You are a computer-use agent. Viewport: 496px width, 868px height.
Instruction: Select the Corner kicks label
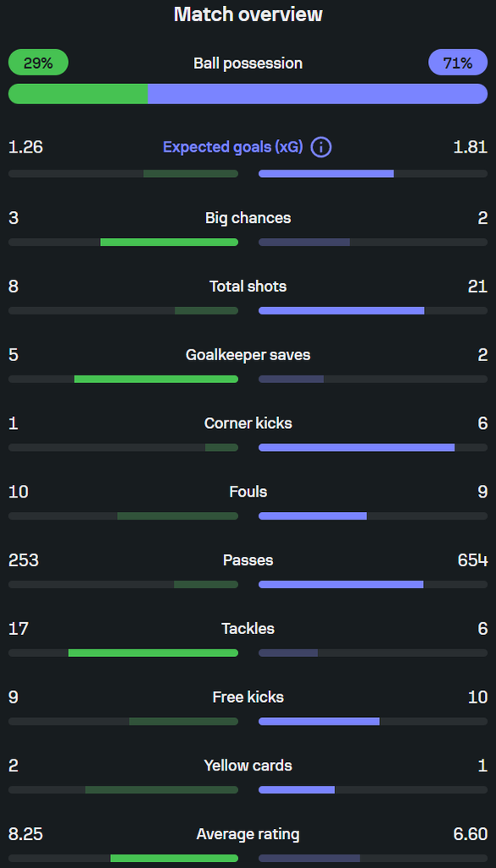[248, 424]
